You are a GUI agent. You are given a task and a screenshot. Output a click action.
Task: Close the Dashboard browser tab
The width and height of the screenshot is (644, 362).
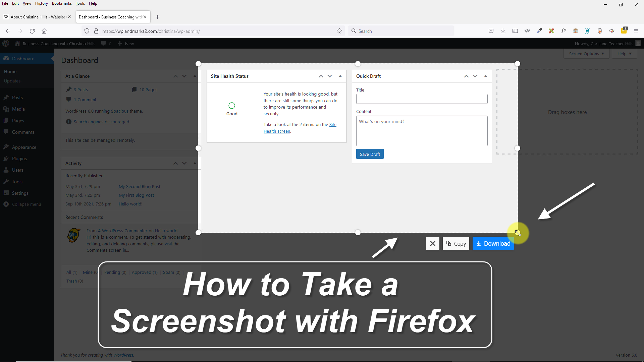coord(145,17)
